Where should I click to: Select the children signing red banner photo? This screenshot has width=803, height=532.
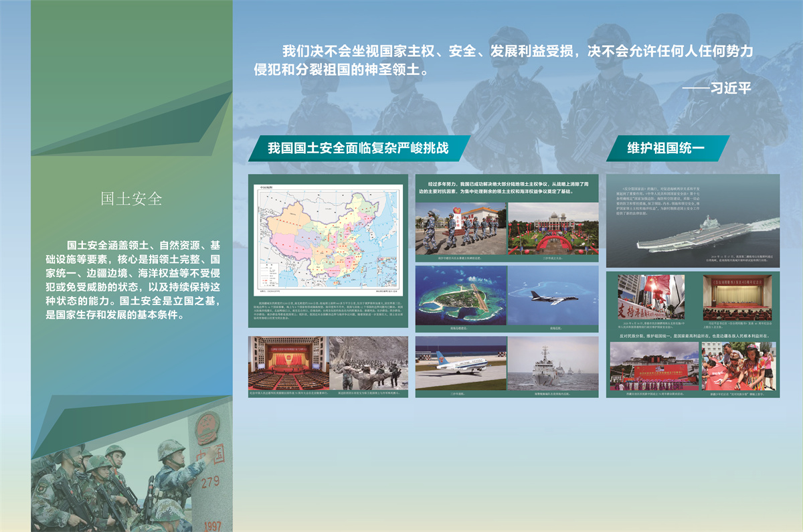pos(738,365)
